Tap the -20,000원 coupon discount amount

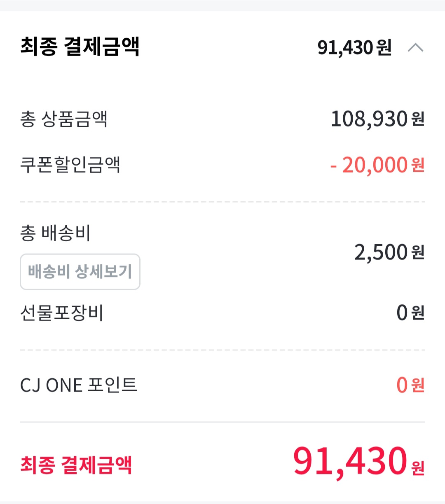pos(377,165)
